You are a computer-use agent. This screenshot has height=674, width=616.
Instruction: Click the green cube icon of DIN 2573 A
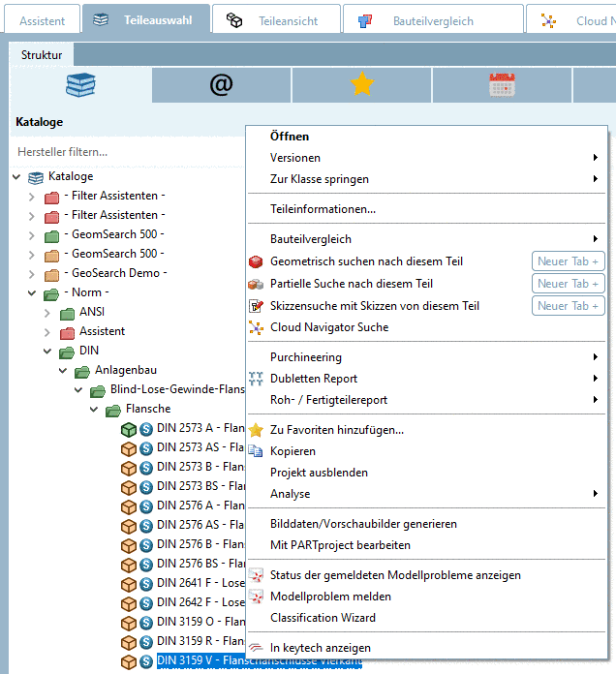pyautogui.click(x=129, y=429)
